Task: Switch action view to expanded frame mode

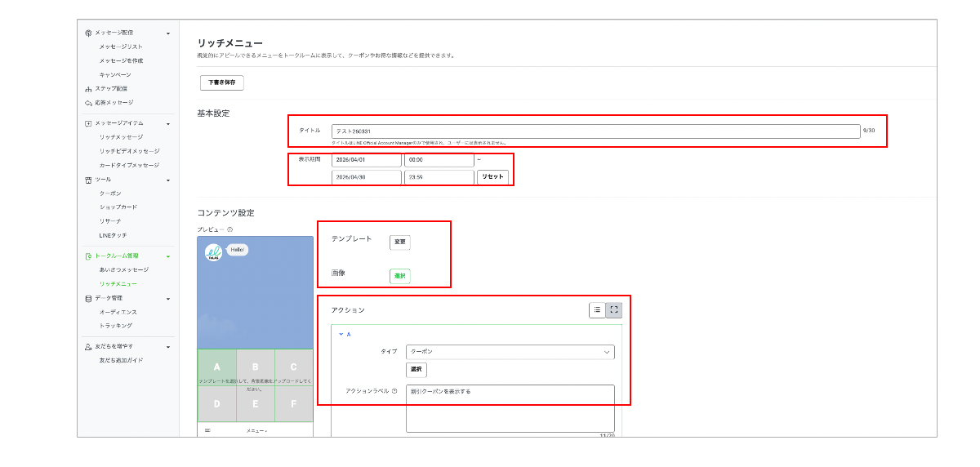Action: (613, 310)
